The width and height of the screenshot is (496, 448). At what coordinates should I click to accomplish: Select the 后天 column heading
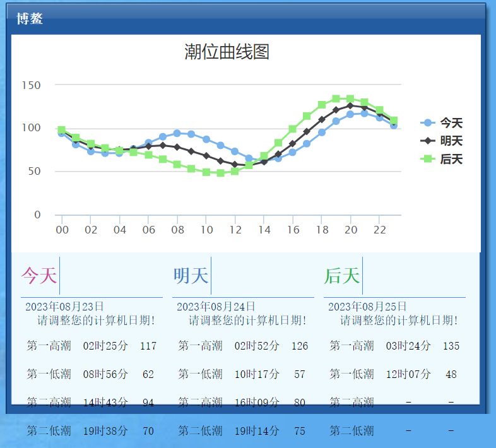[x=342, y=275]
